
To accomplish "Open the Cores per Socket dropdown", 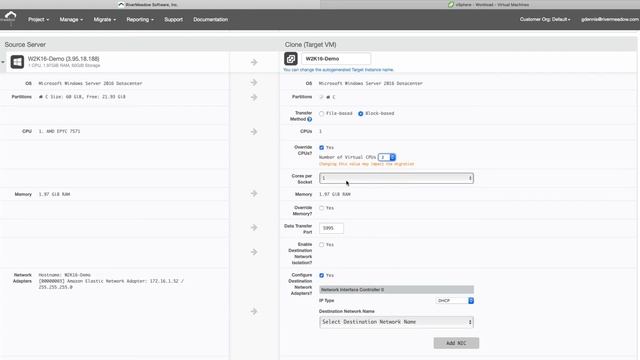I will tap(396, 178).
